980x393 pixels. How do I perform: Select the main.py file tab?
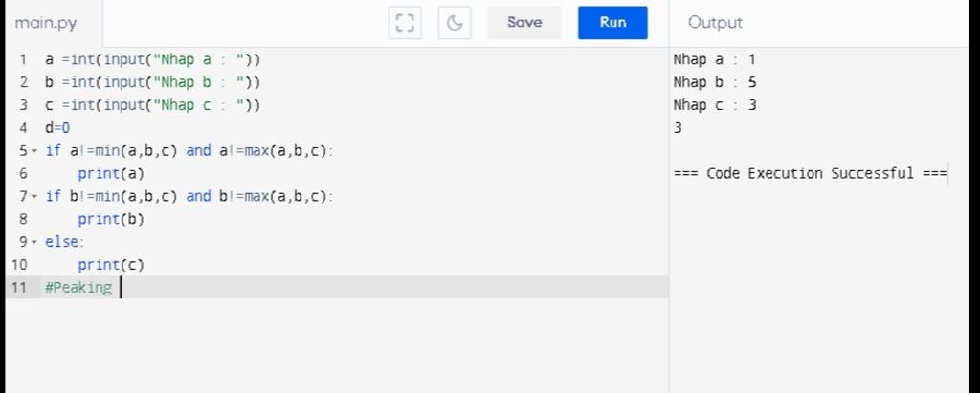click(47, 23)
